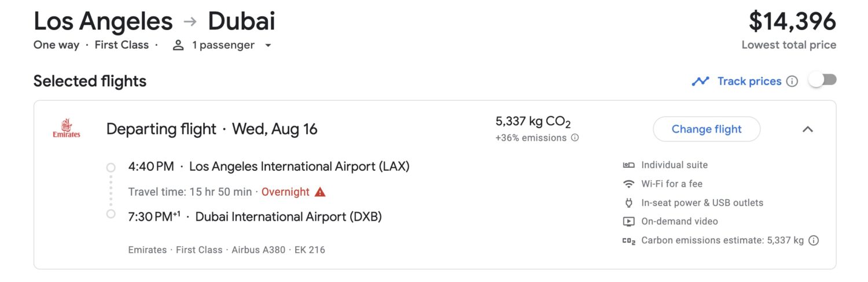The height and width of the screenshot is (282, 868).
Task: Click the Overnight warning triangle icon
Action: [320, 192]
